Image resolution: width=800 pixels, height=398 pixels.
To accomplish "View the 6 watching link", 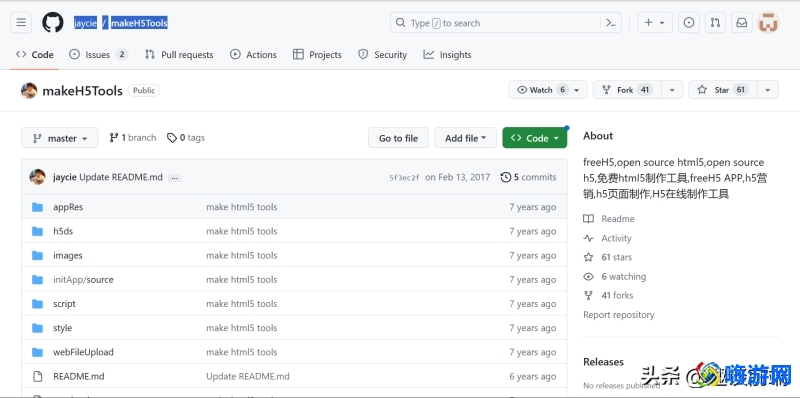I will (x=614, y=277).
